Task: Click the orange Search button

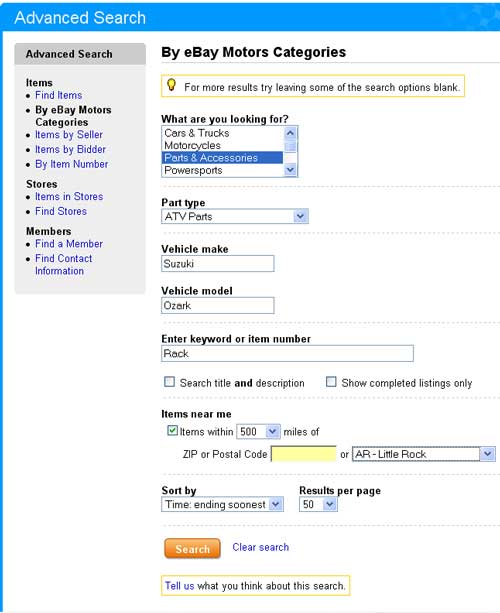Action: click(192, 548)
